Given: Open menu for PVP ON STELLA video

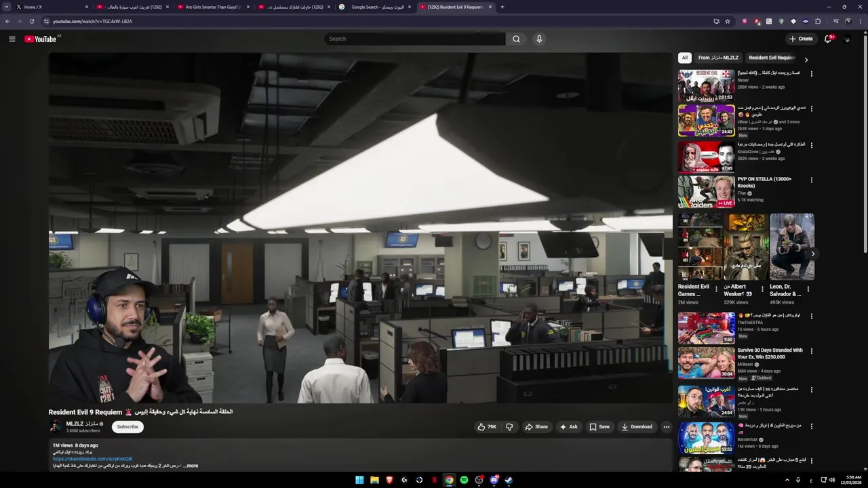Looking at the screenshot, I should (812, 180).
